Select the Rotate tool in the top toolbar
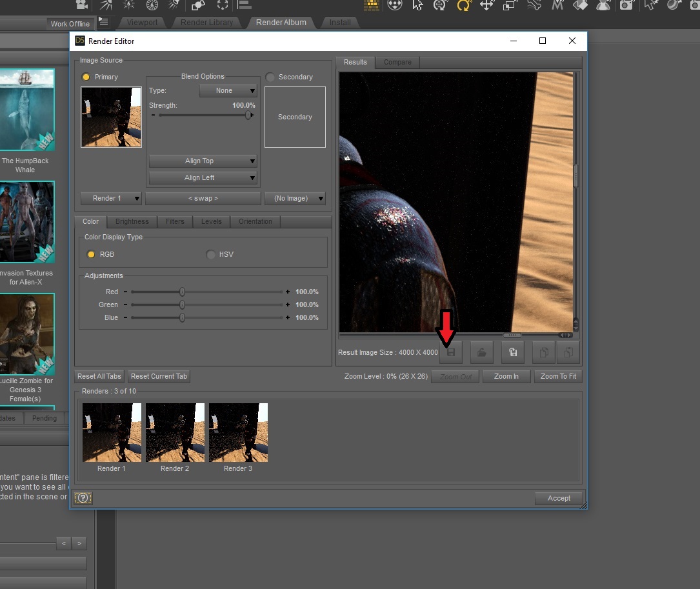The width and height of the screenshot is (700, 589). [463, 5]
